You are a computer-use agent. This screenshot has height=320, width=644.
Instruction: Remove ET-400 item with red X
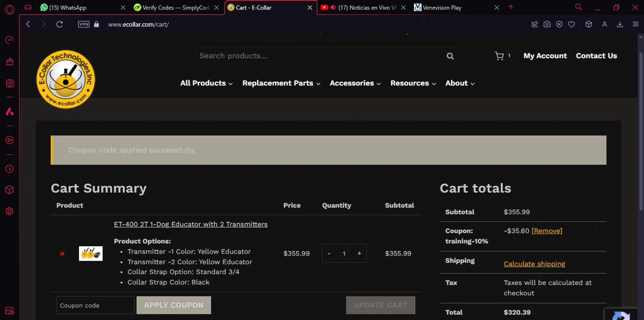point(62,254)
